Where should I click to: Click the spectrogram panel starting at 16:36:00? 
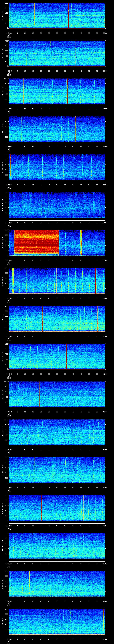57,205
